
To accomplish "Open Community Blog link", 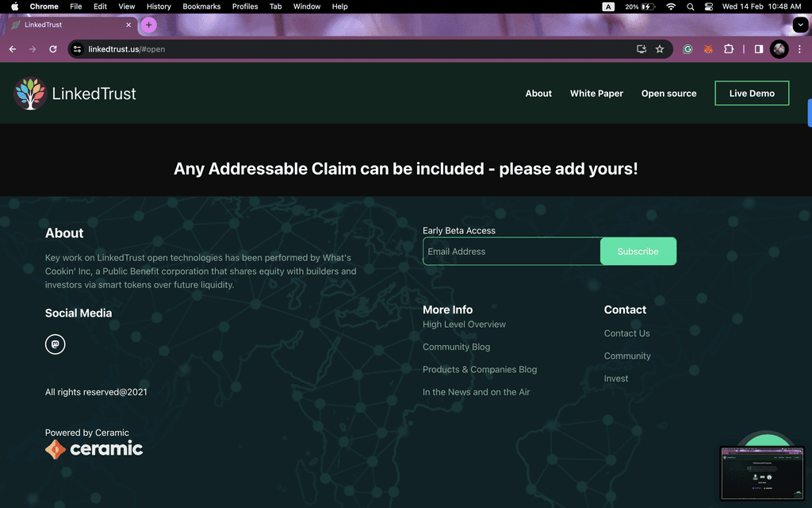I will tap(456, 347).
